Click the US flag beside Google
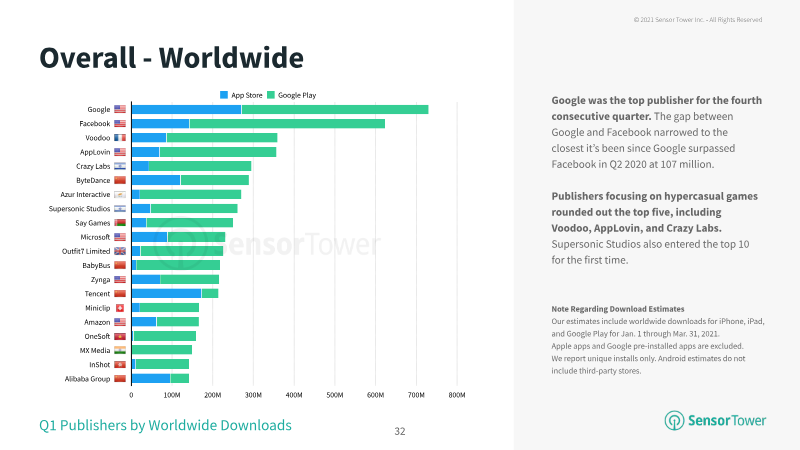The image size is (800, 450). click(x=120, y=109)
